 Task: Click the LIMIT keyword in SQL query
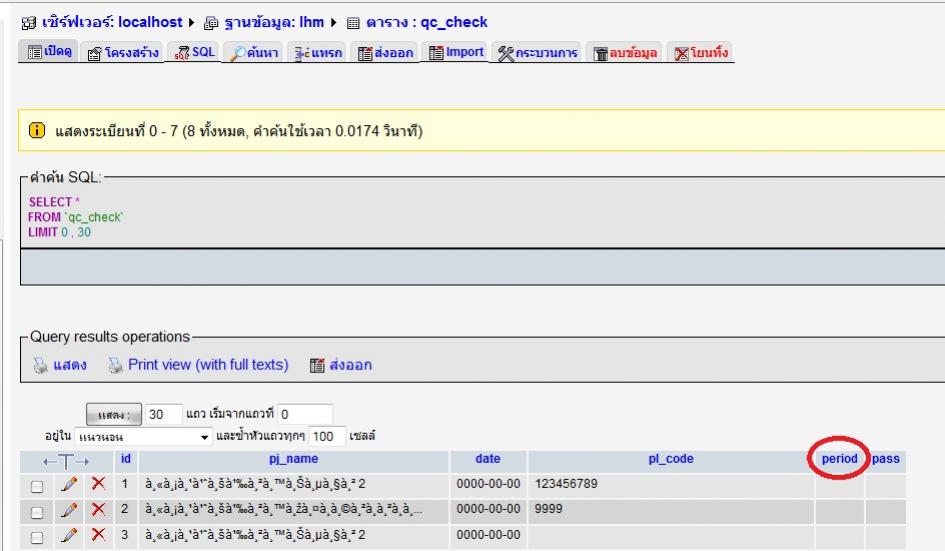pos(42,232)
